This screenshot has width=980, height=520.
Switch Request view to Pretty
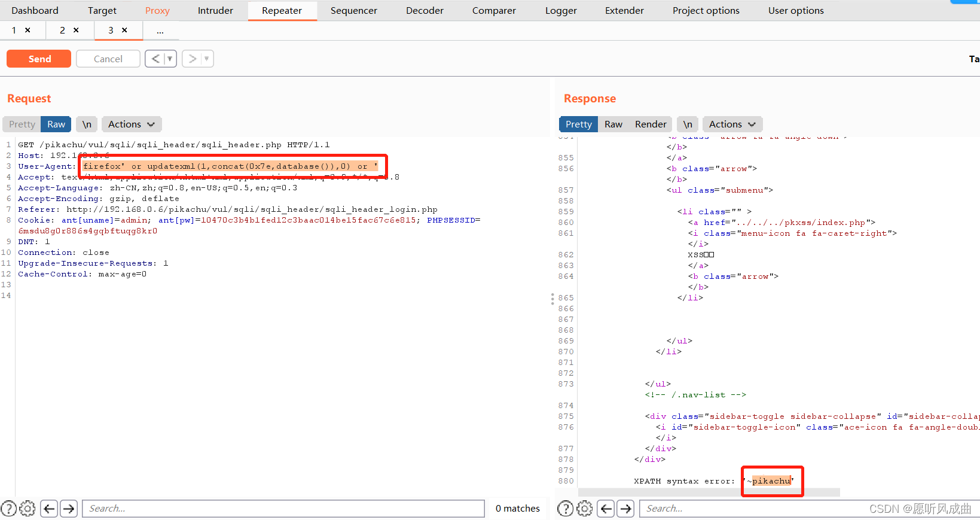[x=22, y=124]
